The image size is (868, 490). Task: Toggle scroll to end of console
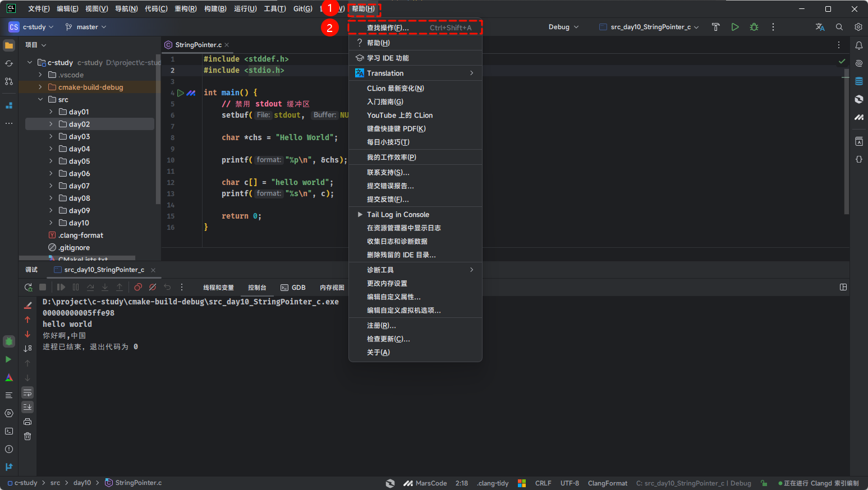click(x=27, y=407)
